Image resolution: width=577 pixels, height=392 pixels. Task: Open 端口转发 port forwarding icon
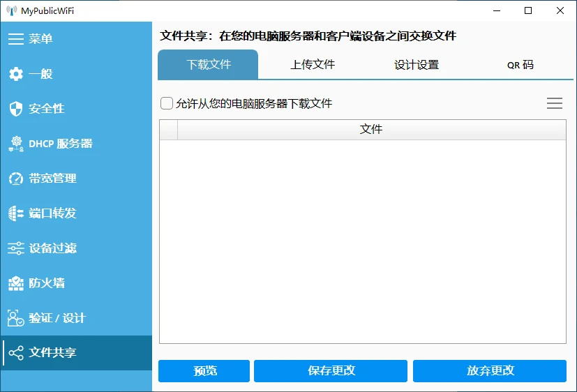[x=15, y=213]
